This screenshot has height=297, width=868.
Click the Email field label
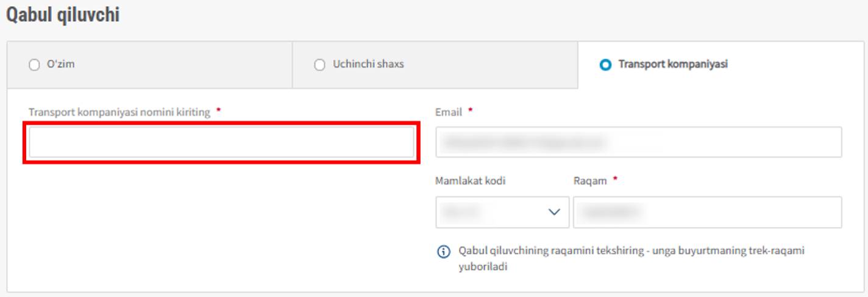(449, 113)
